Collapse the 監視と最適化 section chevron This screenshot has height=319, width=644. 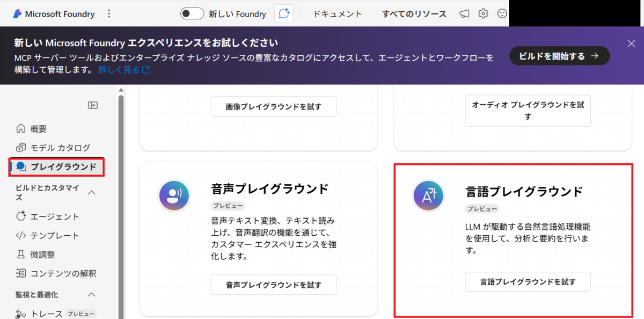[x=92, y=295]
